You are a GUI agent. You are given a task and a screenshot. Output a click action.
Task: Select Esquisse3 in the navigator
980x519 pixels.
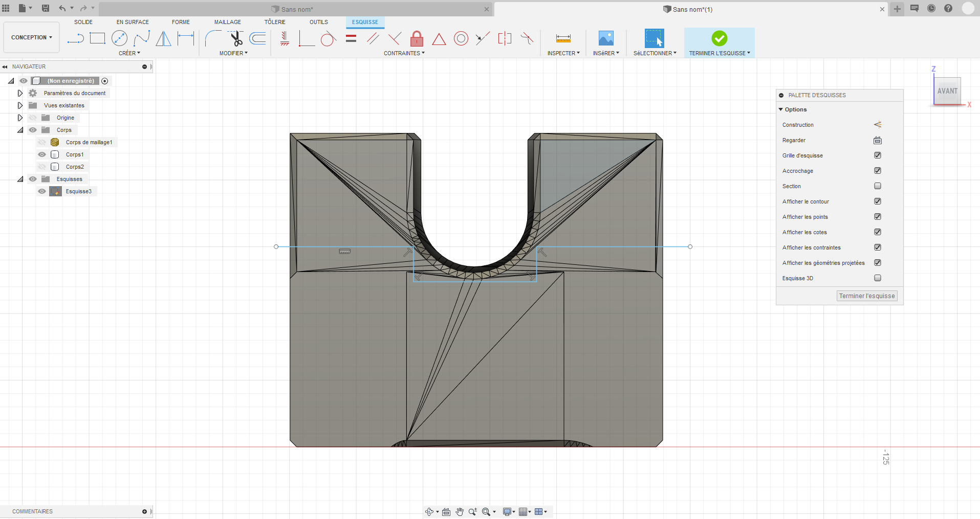pyautogui.click(x=78, y=191)
